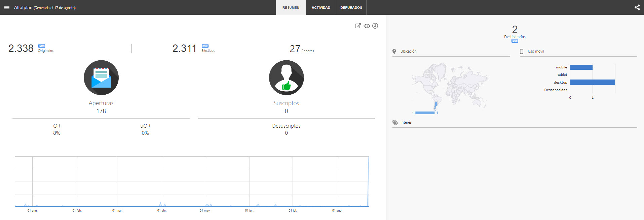Click the Suscriptos label
Image resolution: width=644 pixels, height=220 pixels.
[x=287, y=103]
